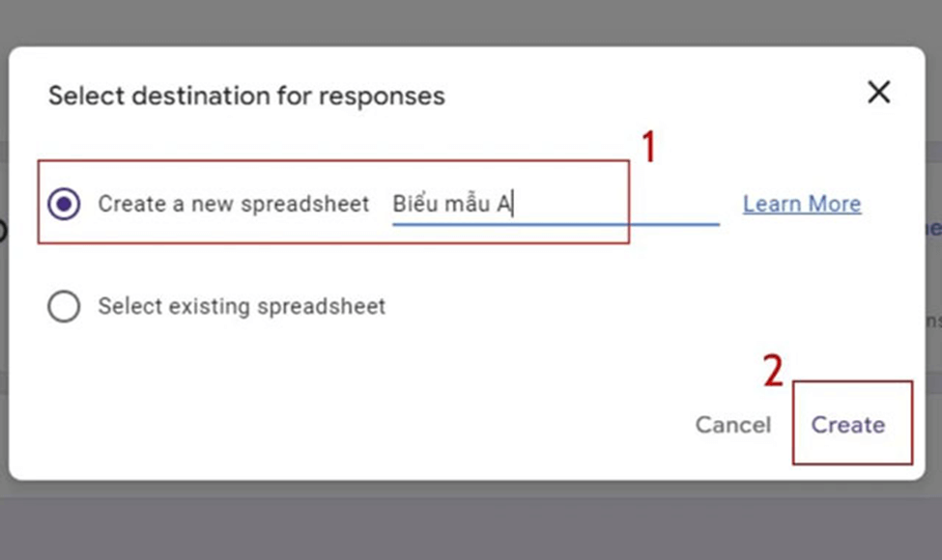Click the dimmed backdrop above the dialog
This screenshot has width=942, height=560.
[471, 21]
